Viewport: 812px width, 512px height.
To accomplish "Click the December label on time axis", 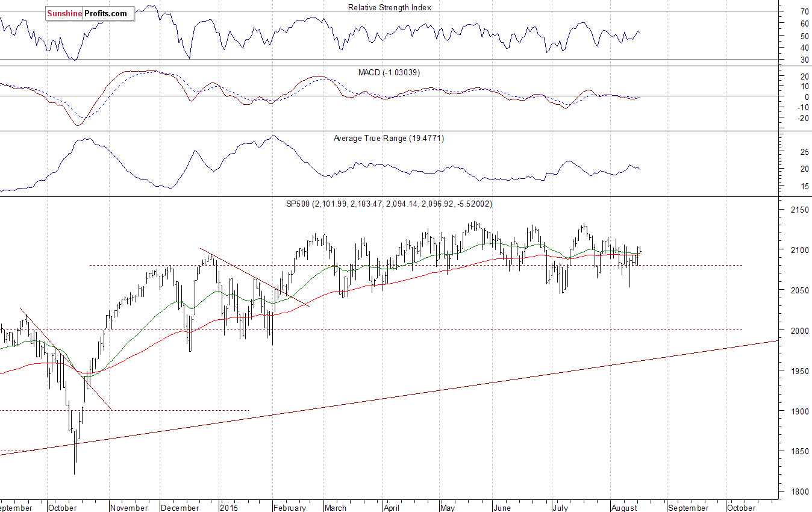I will pos(181,508).
